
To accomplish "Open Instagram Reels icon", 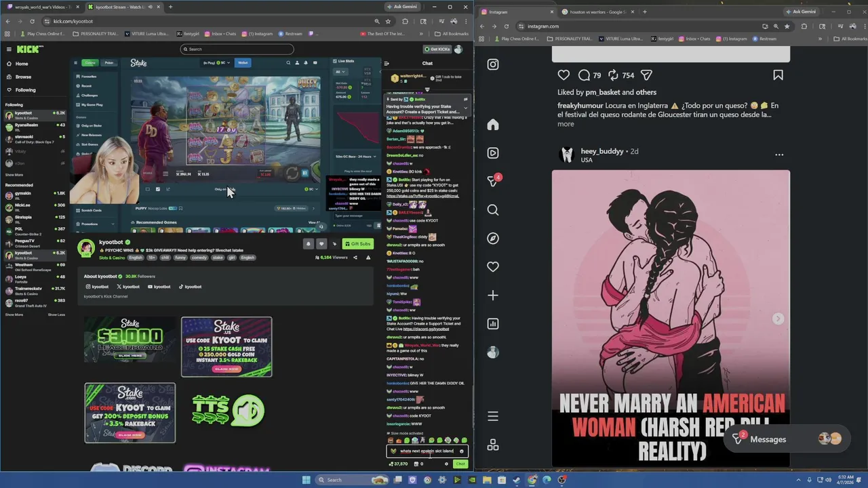I will pos(493,153).
